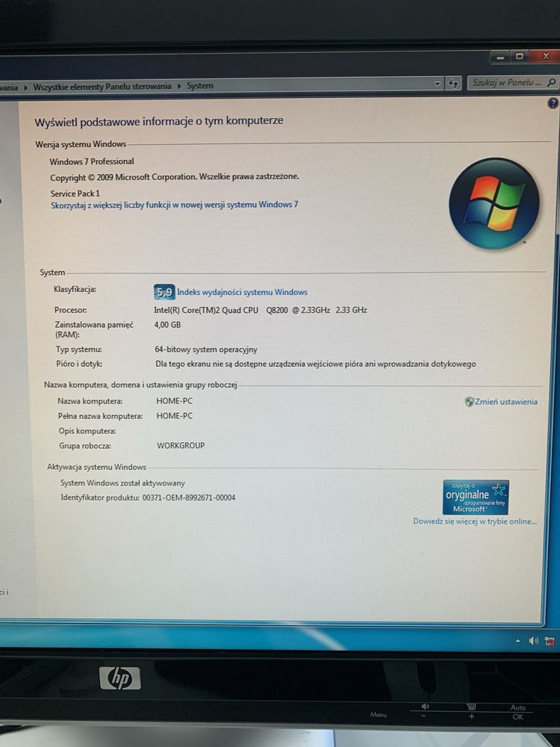Screen dimensions: 560x747
Task: Open the network tray icon
Action: point(550,641)
